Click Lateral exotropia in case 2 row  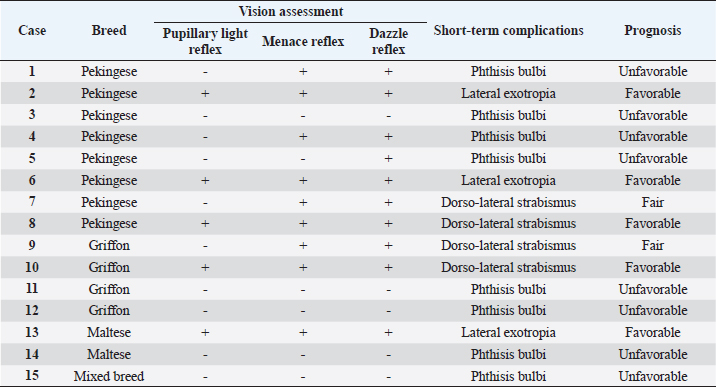point(508,94)
